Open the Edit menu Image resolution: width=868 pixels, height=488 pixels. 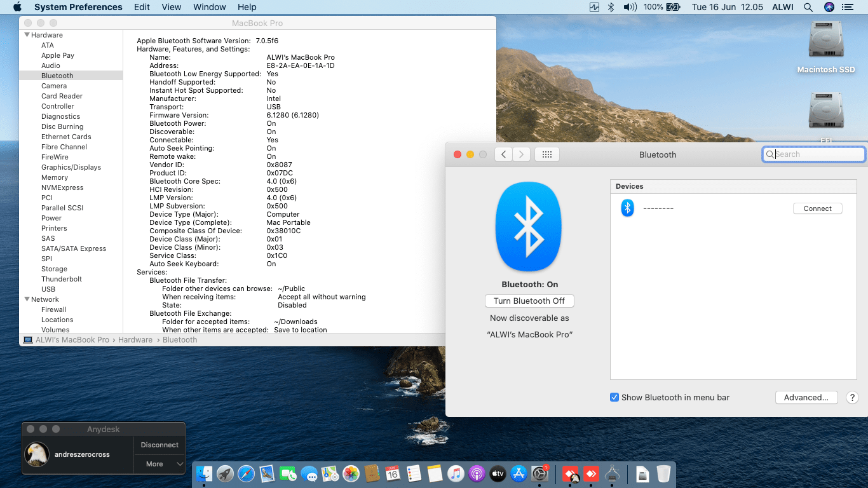coord(142,8)
